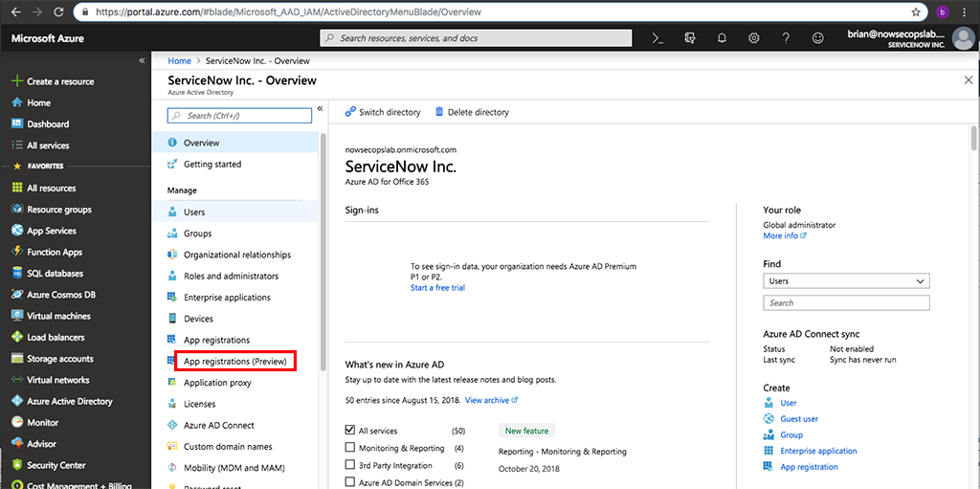Click the Create a resource plus icon
Viewport: 980px width, 489px height.
17,81
